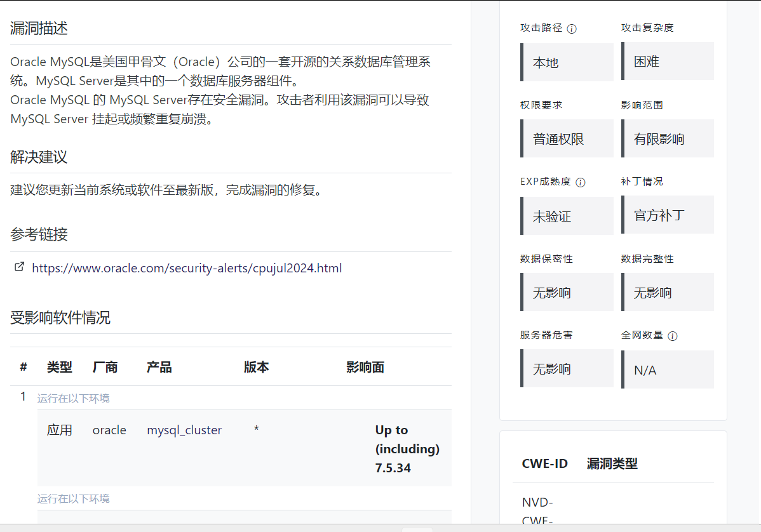Expand the first 运行在以下环境 section
This screenshot has height=532, width=761.
73,397
